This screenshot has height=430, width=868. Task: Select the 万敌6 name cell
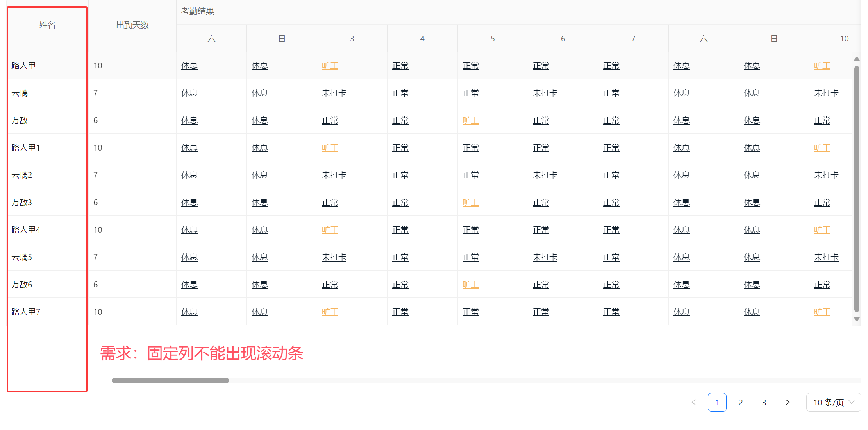click(x=22, y=285)
